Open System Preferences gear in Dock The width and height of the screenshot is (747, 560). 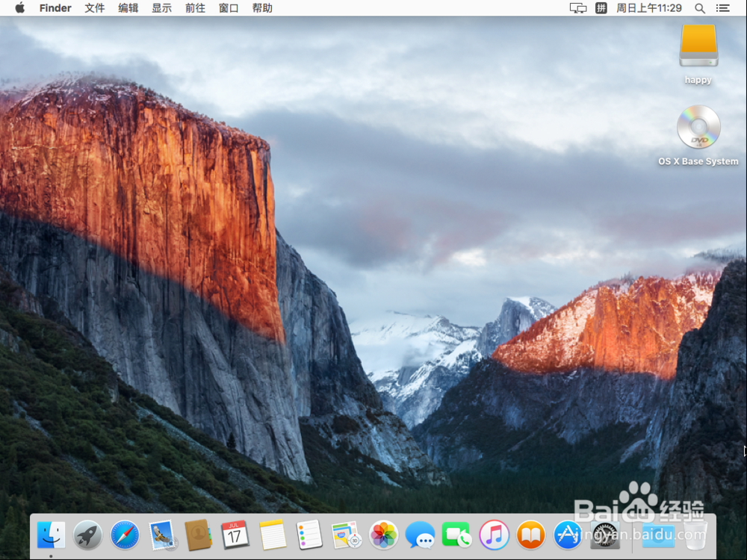604,535
